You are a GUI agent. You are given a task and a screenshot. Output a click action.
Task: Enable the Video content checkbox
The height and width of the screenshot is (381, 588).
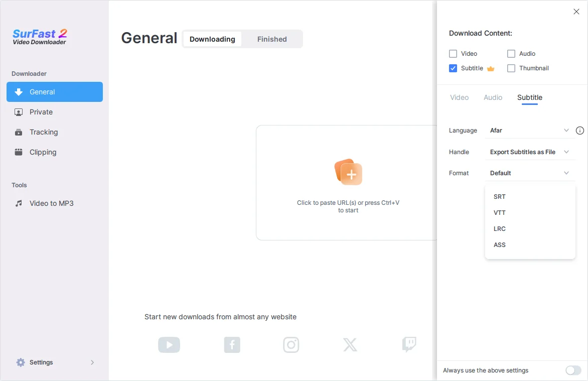pyautogui.click(x=453, y=54)
